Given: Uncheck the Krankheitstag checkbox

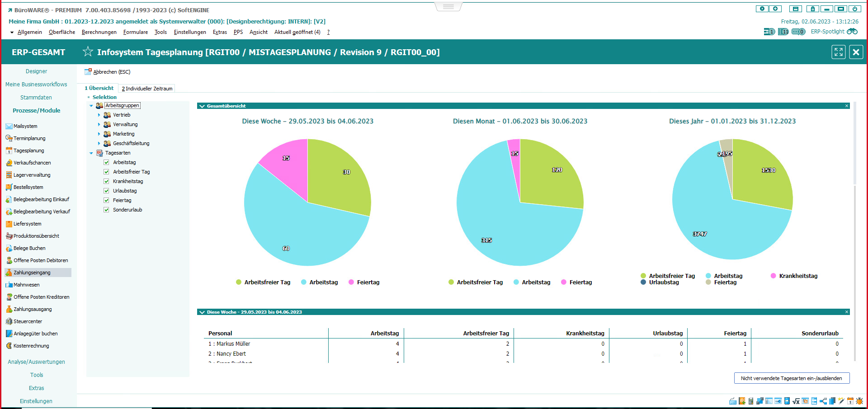Looking at the screenshot, I should coord(106,181).
